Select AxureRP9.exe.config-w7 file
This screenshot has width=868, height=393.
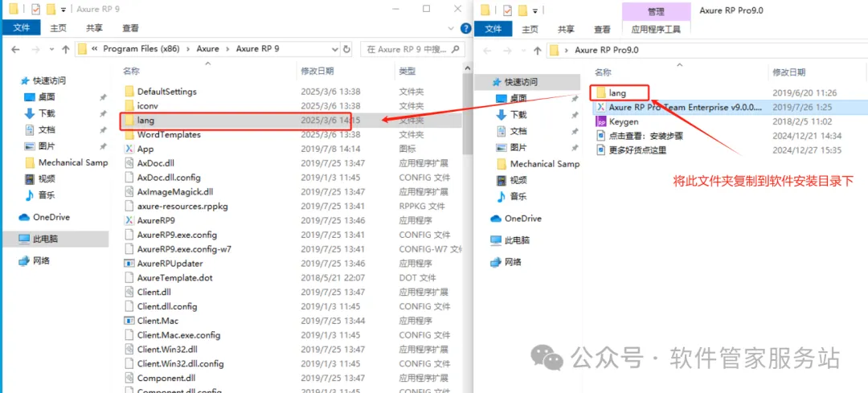point(184,249)
